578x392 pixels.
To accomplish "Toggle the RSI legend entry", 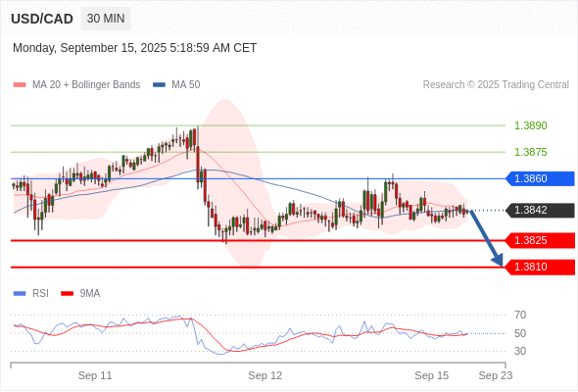I will point(31,294).
